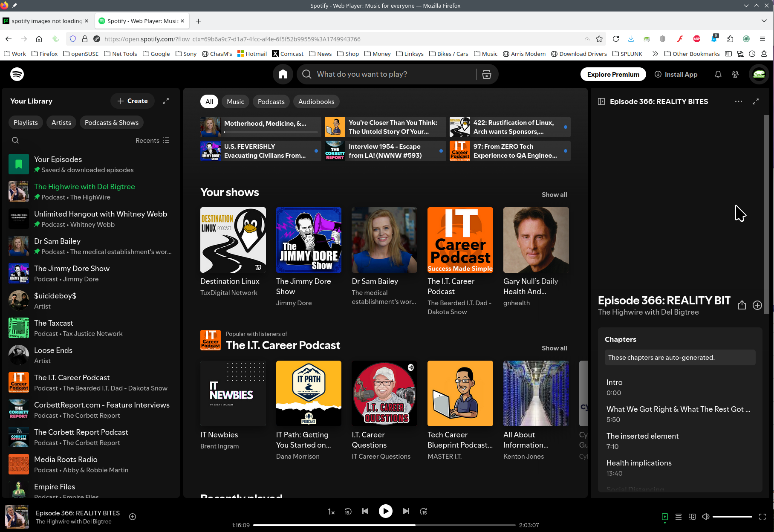The image size is (774, 532).
Task: Open the Create new playlist menu
Action: pos(133,101)
